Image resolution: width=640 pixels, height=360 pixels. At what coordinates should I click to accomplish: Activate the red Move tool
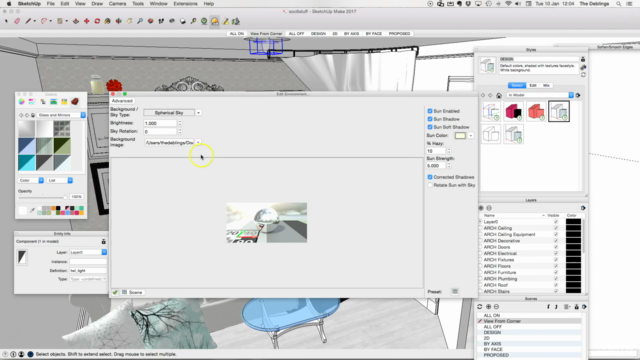pos(87,21)
